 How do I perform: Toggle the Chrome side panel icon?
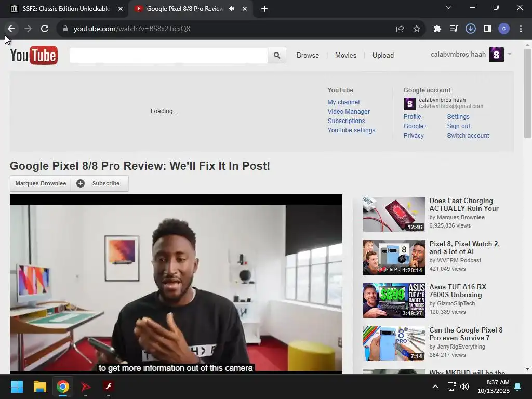(x=487, y=29)
